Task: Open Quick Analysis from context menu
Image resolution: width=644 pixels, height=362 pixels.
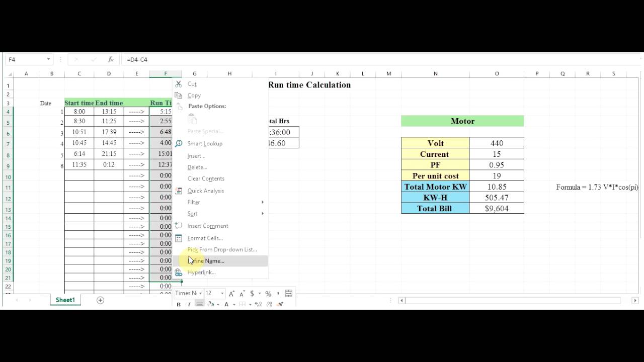Action: coord(220,191)
